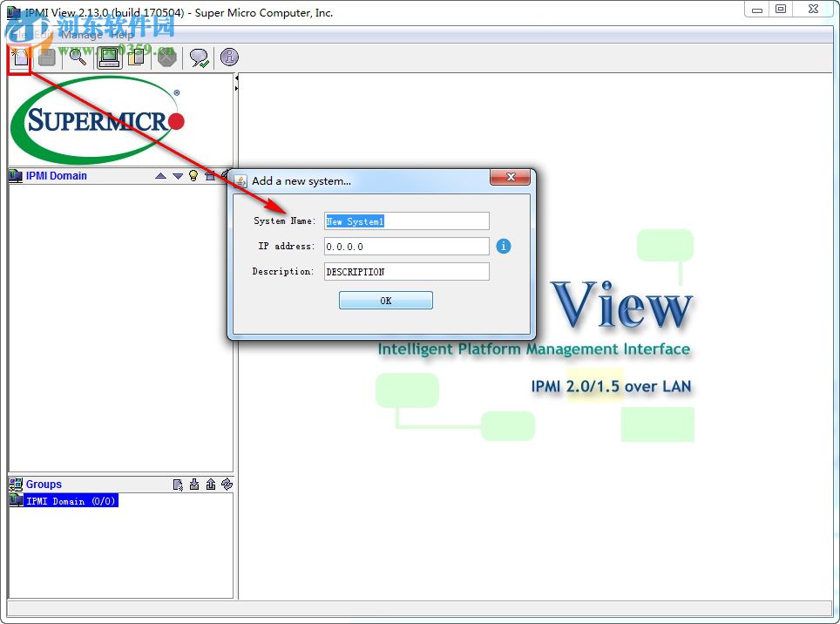Image resolution: width=840 pixels, height=624 pixels.
Task: Collapse the tree with the up triangle
Action: (161, 176)
